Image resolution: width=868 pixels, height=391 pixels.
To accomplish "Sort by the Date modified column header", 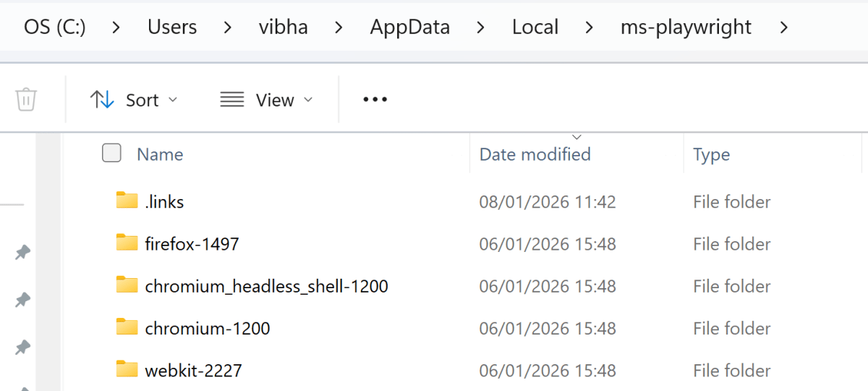I will click(x=535, y=154).
